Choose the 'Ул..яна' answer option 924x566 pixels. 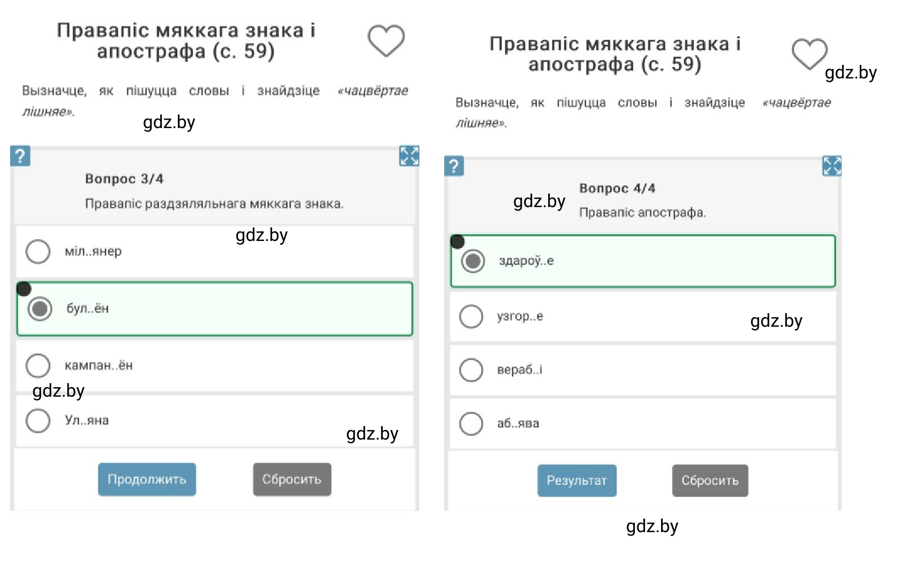point(214,421)
